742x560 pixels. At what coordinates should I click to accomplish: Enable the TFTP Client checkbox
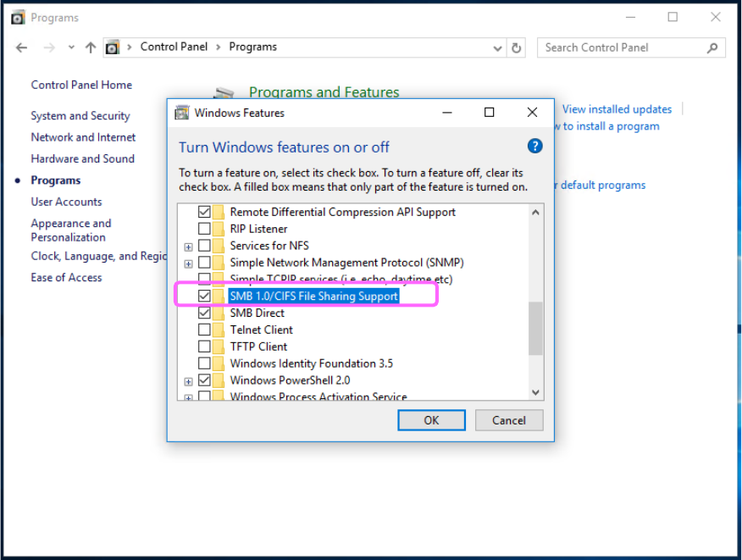(x=204, y=347)
